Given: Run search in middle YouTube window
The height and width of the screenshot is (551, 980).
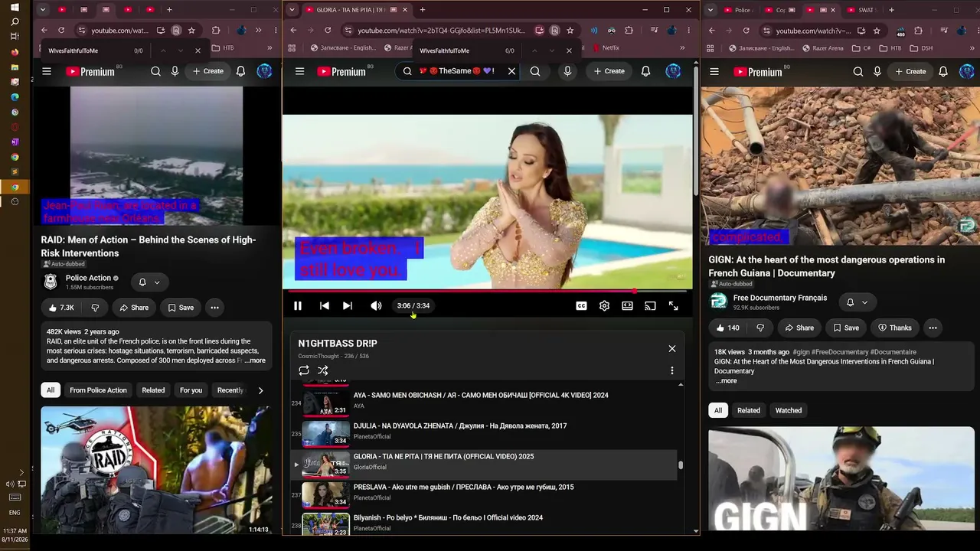Looking at the screenshot, I should click(535, 71).
